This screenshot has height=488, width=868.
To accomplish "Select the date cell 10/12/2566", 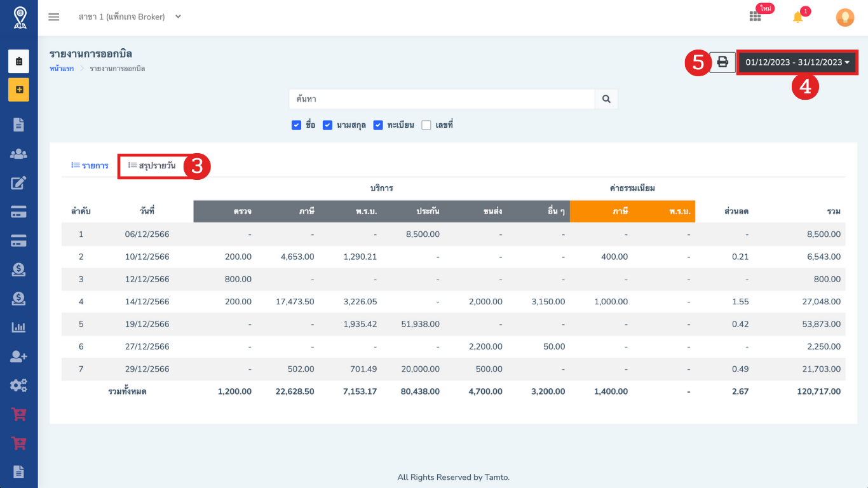I will [147, 257].
